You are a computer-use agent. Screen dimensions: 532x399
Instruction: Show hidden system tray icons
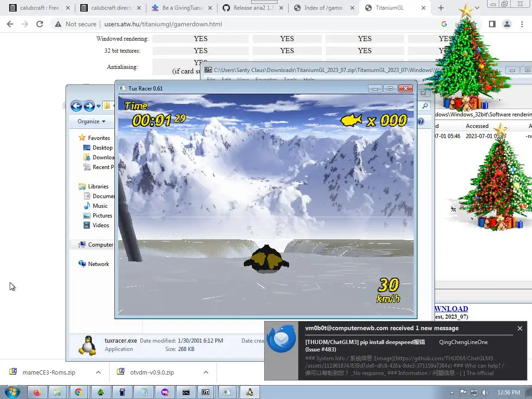point(452,393)
